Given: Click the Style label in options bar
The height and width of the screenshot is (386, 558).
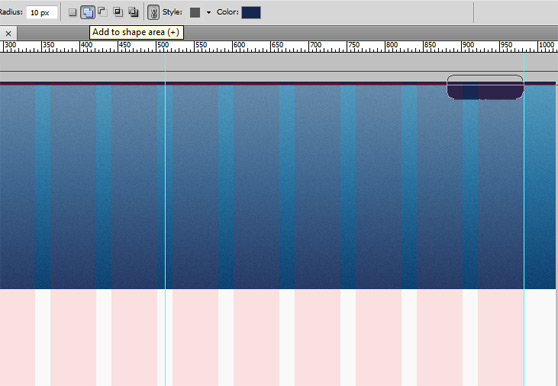Looking at the screenshot, I should 173,12.
